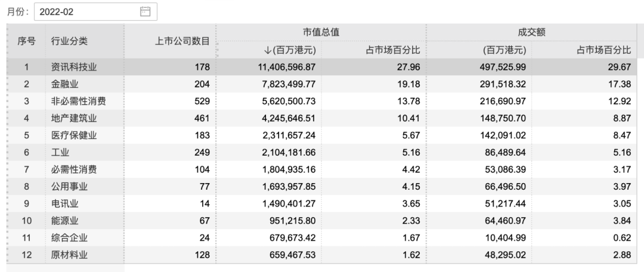Click the 公用事业 industry cell
The height and width of the screenshot is (272, 644).
tap(69, 187)
